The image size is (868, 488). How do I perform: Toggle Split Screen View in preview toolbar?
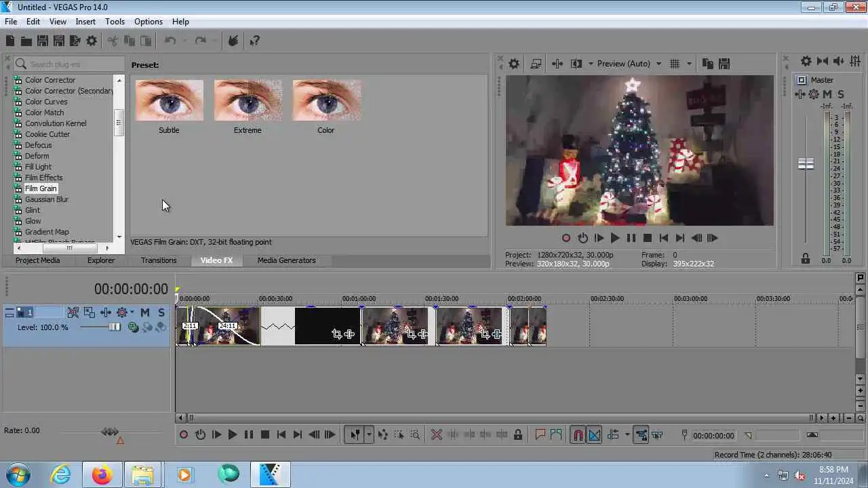tap(576, 64)
